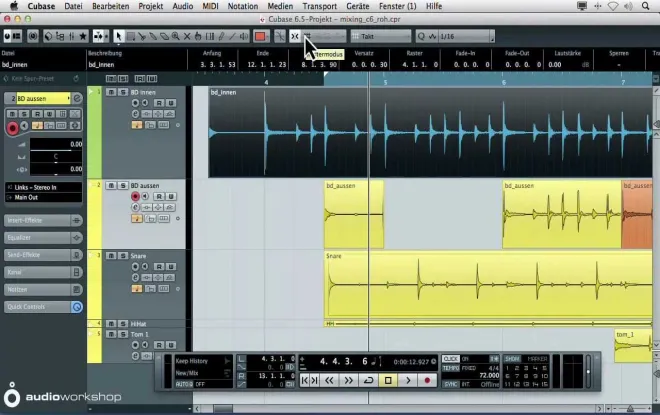Enable Write automation on BD innen track
The height and width of the screenshot is (415, 660).
pyautogui.click(x=170, y=103)
